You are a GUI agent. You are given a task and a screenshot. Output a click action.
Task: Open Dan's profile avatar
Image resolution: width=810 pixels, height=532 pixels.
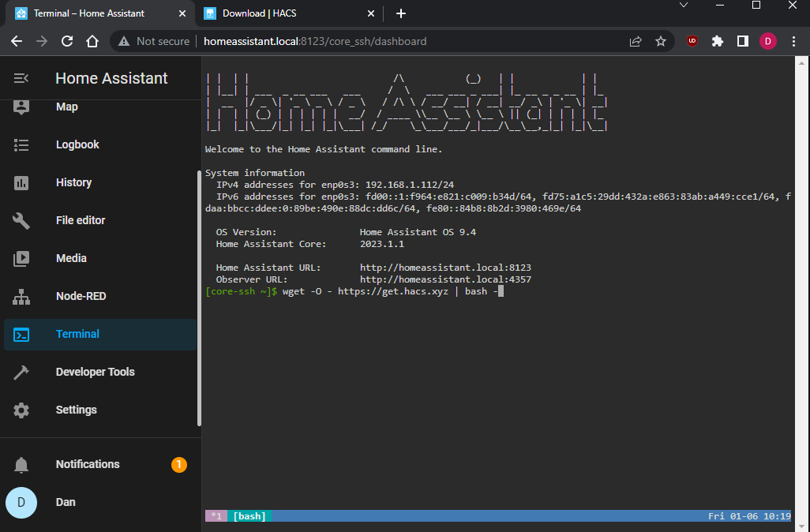coord(21,503)
